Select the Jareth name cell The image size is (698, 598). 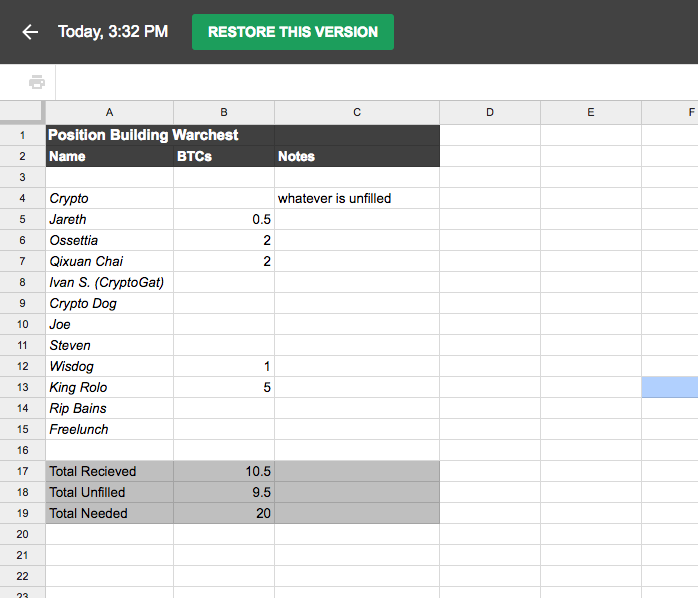(x=109, y=219)
